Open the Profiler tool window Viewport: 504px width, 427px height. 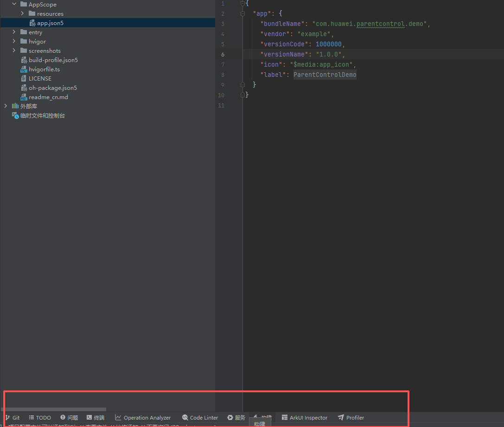[351, 418]
